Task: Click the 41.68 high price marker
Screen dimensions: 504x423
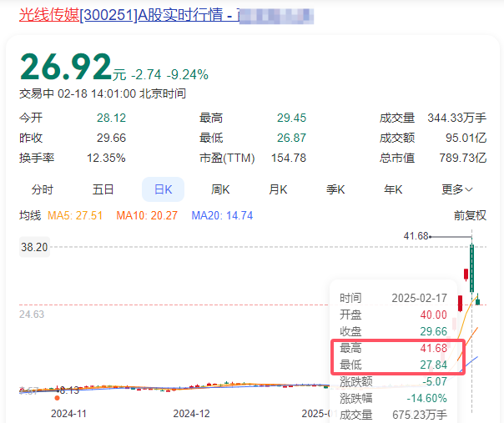Action: click(416, 236)
